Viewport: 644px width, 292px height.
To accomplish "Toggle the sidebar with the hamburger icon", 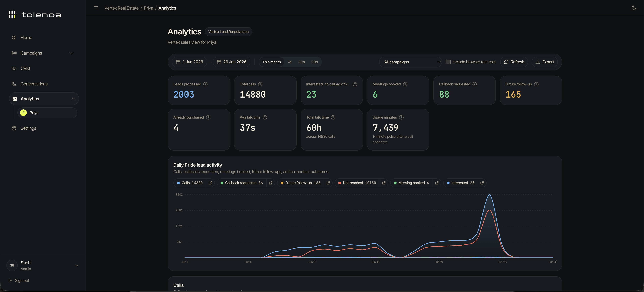I will (96, 8).
